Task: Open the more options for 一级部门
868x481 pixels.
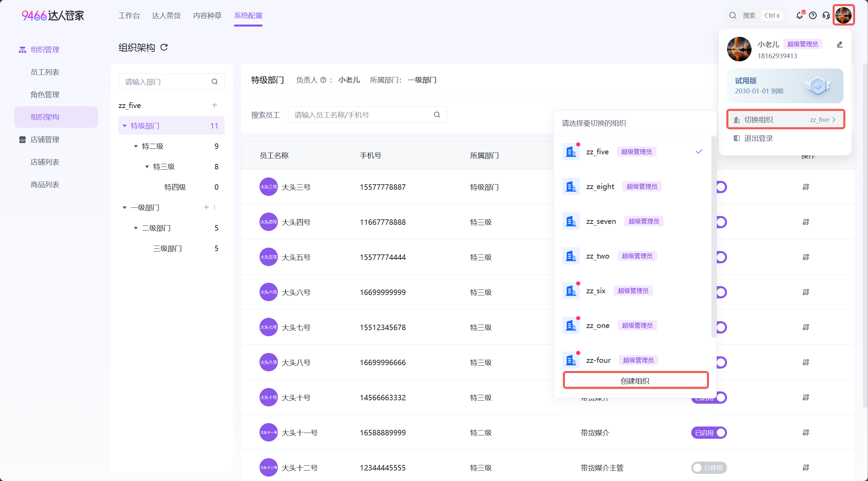Action: click(215, 207)
